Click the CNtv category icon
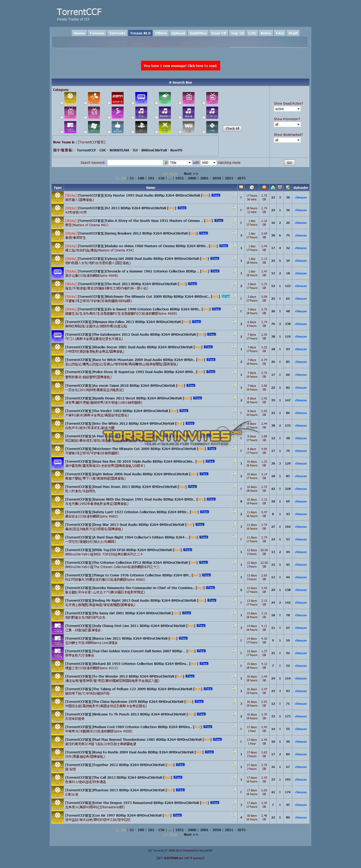 click(x=189, y=98)
